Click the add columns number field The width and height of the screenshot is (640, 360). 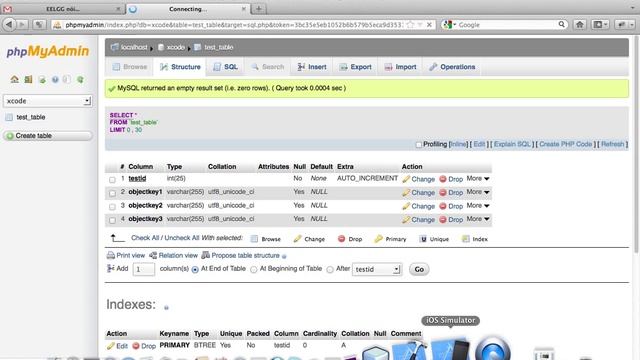pos(144,269)
